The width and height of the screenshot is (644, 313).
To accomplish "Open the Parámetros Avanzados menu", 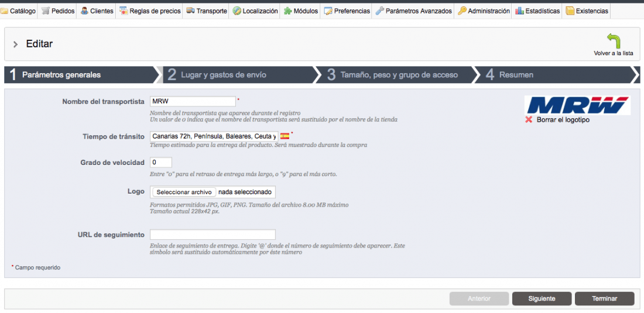I will click(x=413, y=11).
